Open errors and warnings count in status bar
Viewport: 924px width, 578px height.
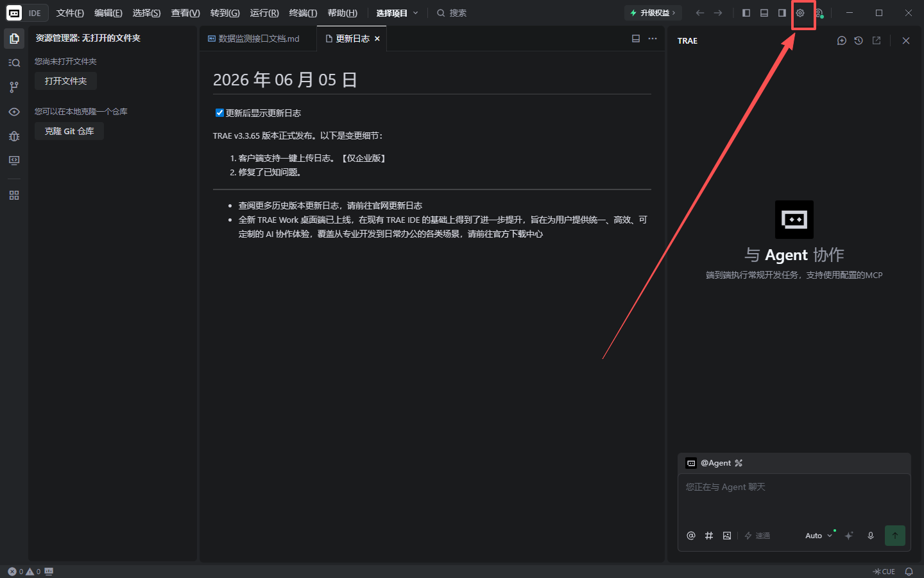pos(24,572)
